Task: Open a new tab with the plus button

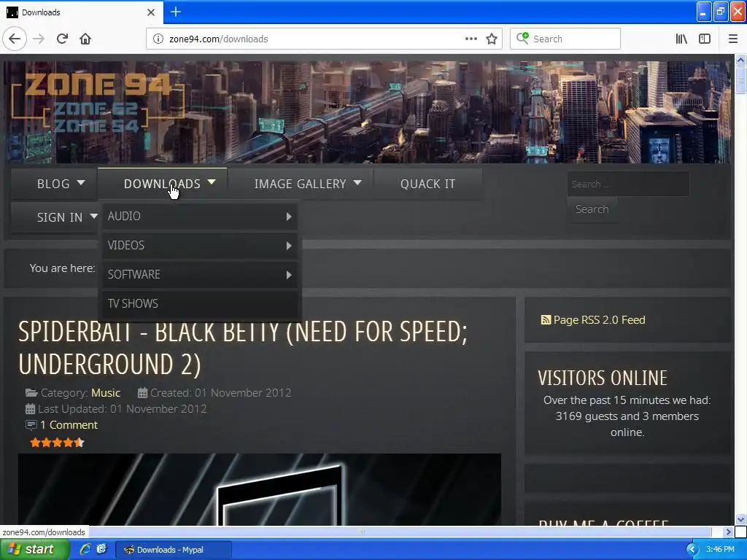Action: coord(175,12)
